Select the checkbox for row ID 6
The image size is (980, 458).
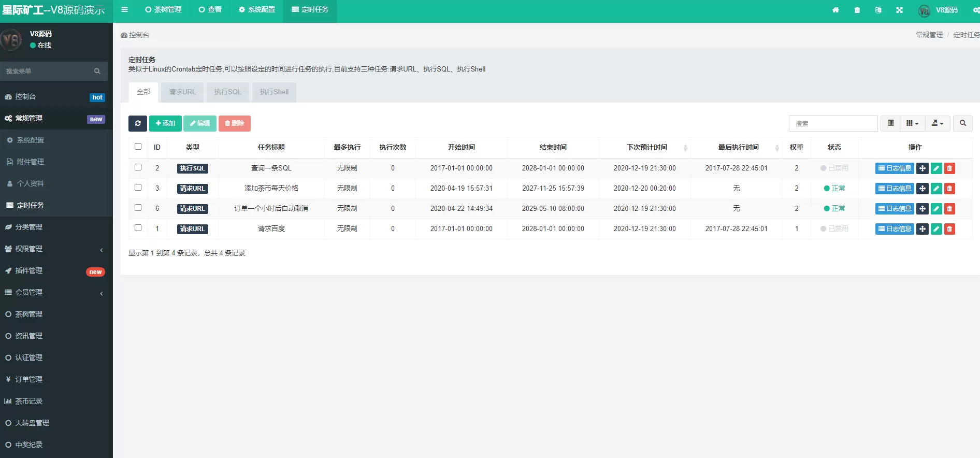click(x=138, y=208)
